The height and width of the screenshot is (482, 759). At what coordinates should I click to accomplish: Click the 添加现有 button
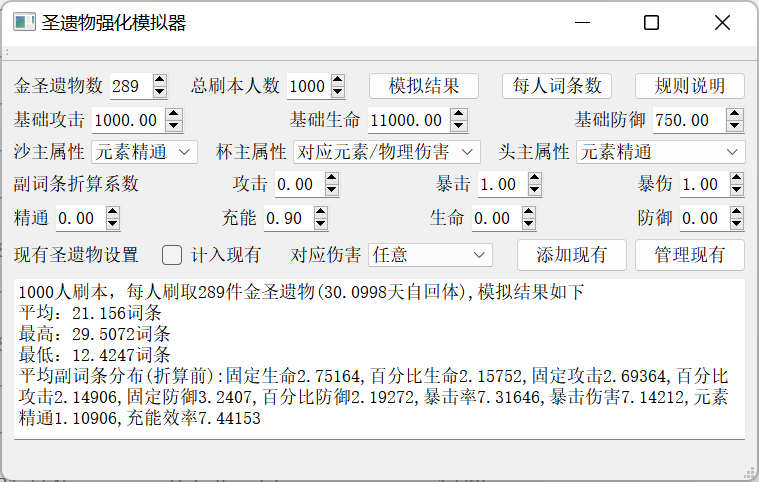click(572, 255)
